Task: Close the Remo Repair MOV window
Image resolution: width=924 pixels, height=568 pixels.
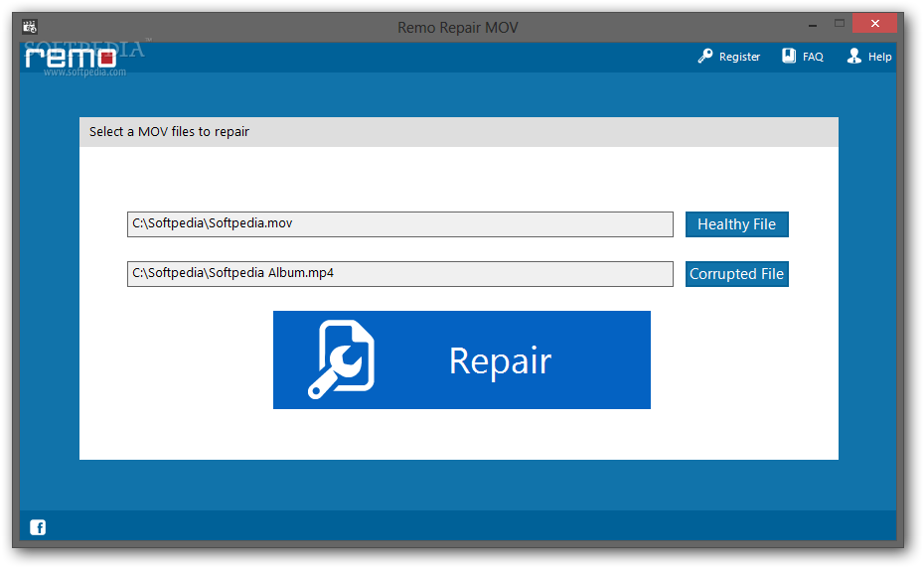Action: point(874,24)
